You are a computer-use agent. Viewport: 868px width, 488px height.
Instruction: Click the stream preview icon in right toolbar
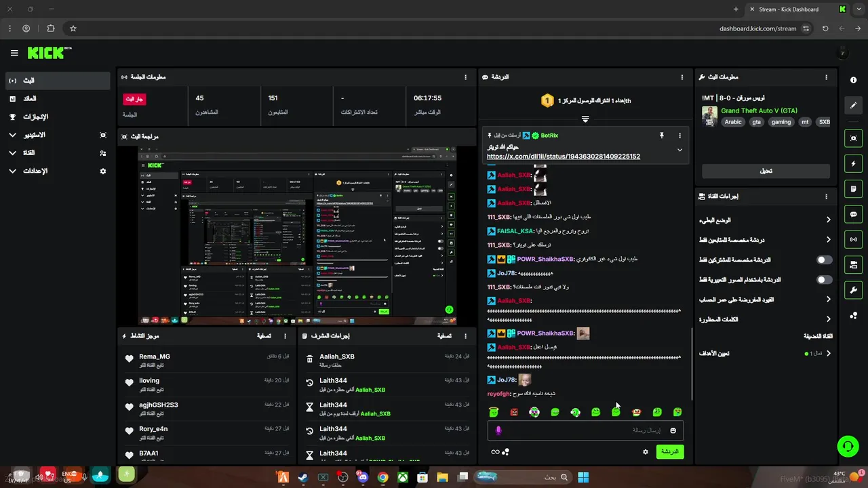853,138
